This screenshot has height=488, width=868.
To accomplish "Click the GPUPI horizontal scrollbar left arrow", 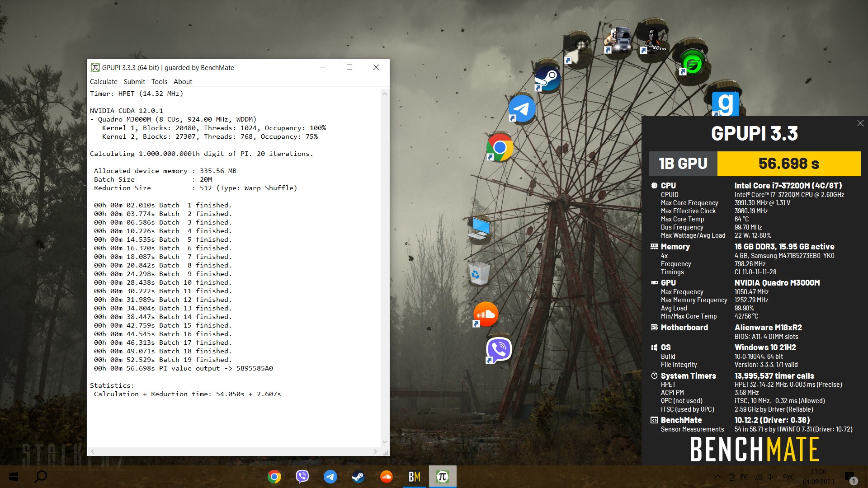I will 93,451.
